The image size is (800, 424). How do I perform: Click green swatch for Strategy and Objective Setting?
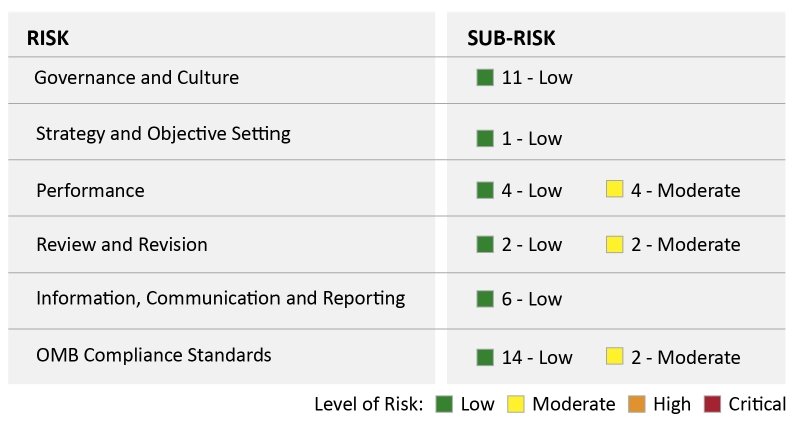tap(486, 138)
